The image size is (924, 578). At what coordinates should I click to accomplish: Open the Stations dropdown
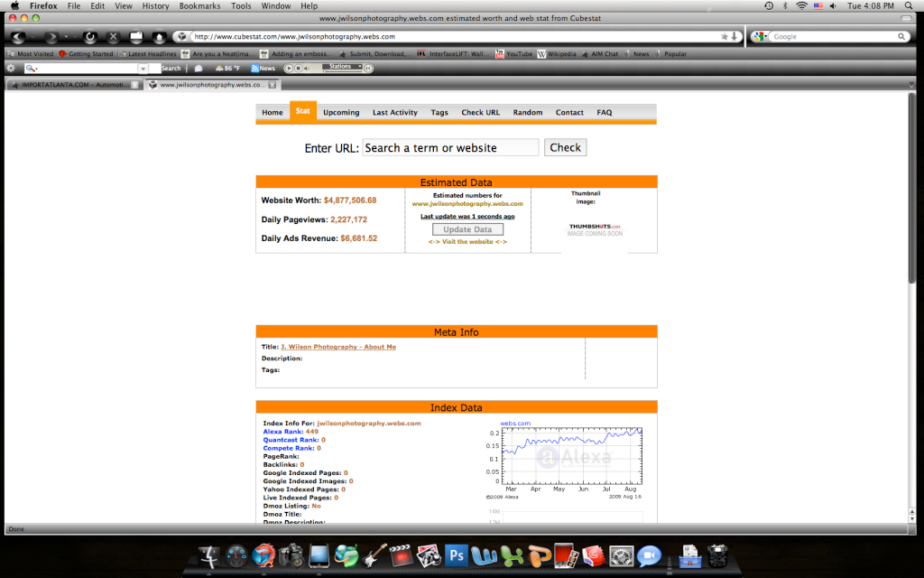click(343, 68)
